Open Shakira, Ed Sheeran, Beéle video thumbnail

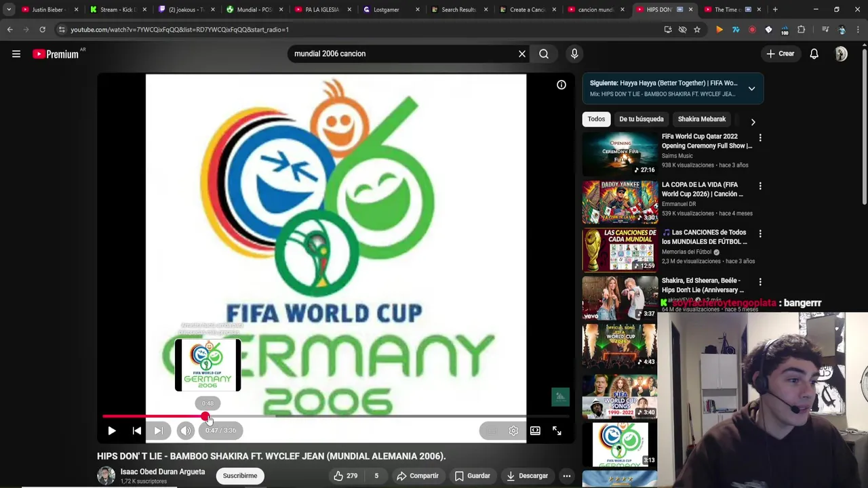point(620,298)
